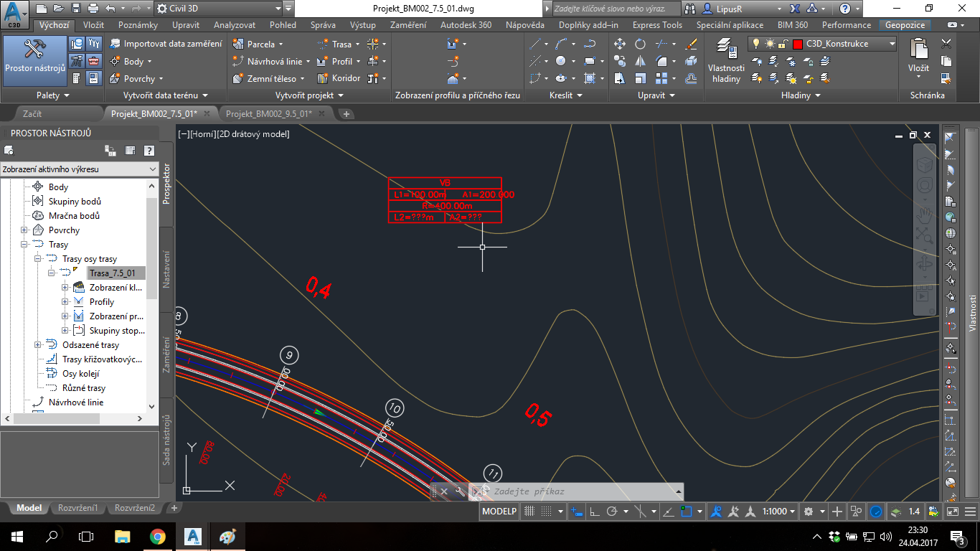Click the Importovat data zaměření icon
Viewport: 980px width, 551px height.
(x=116, y=44)
